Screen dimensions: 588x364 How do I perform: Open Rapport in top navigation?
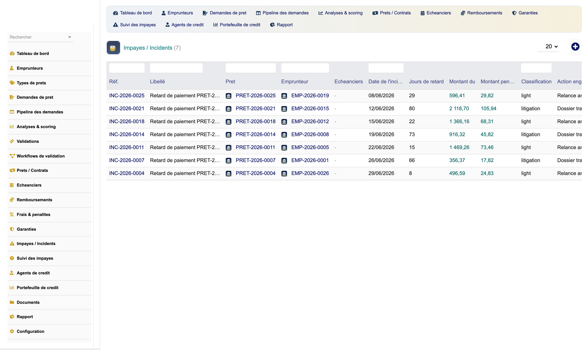(x=281, y=25)
